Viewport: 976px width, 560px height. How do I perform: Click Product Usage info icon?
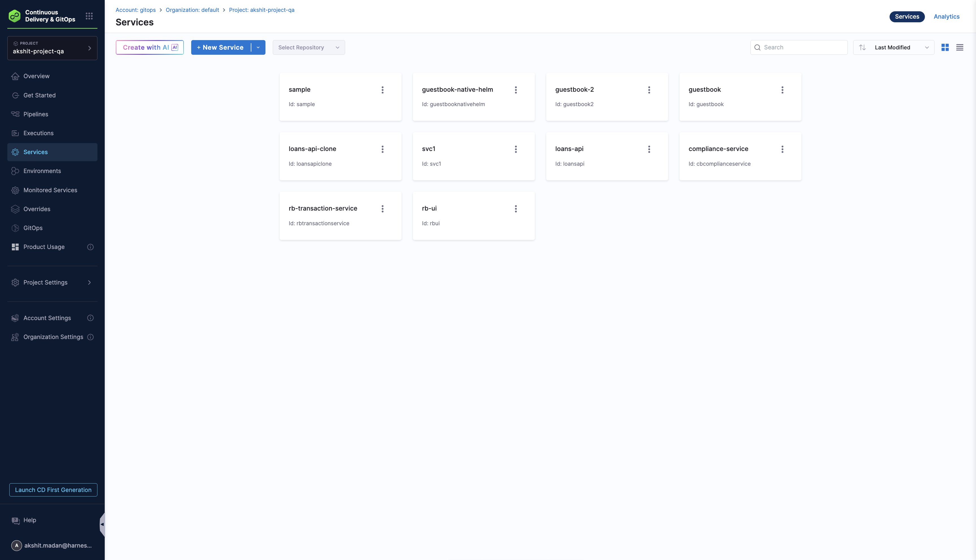[x=90, y=247]
